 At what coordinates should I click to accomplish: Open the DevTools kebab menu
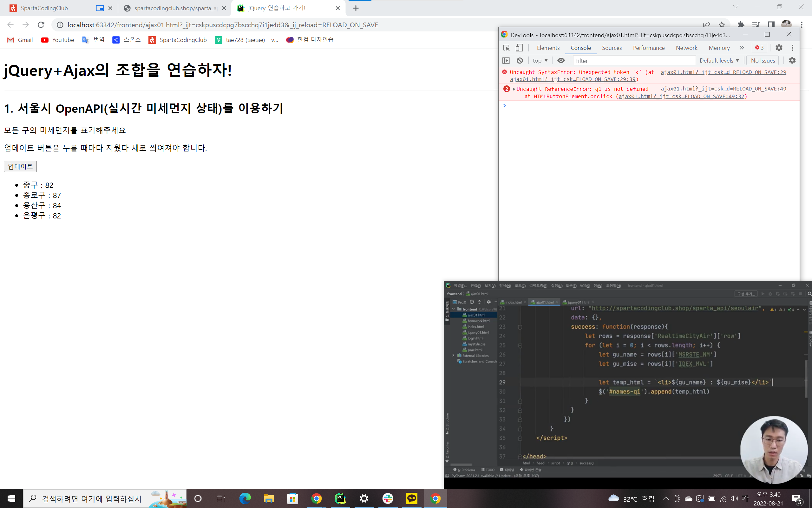[x=793, y=48]
